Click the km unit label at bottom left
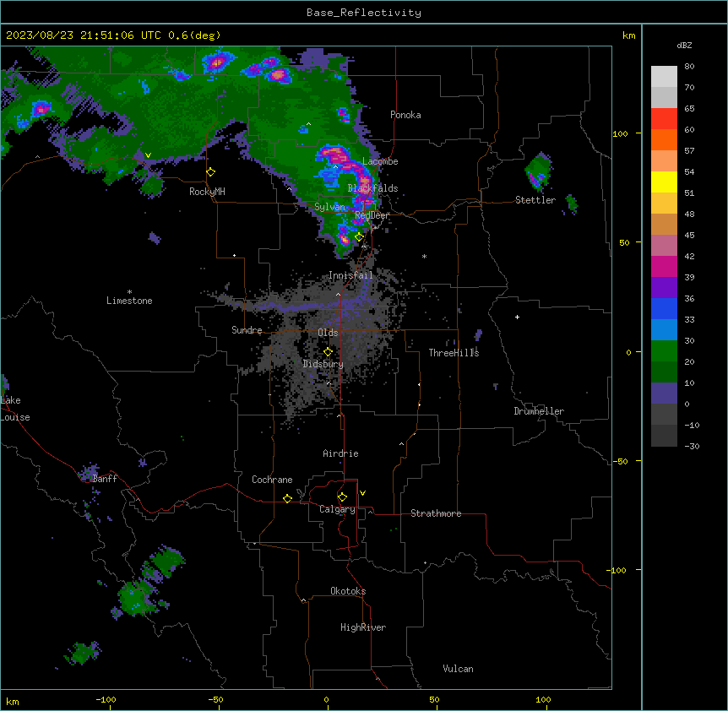 pyautogui.click(x=13, y=701)
